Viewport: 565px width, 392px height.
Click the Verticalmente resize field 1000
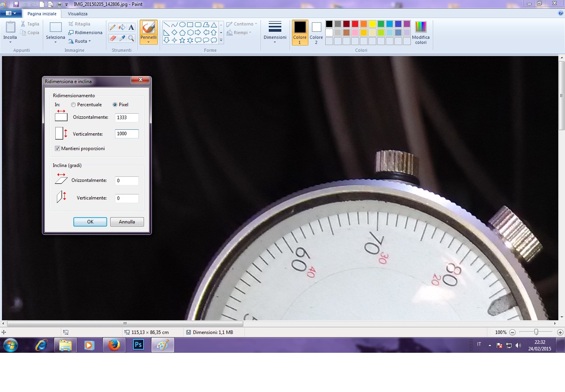pyautogui.click(x=127, y=134)
